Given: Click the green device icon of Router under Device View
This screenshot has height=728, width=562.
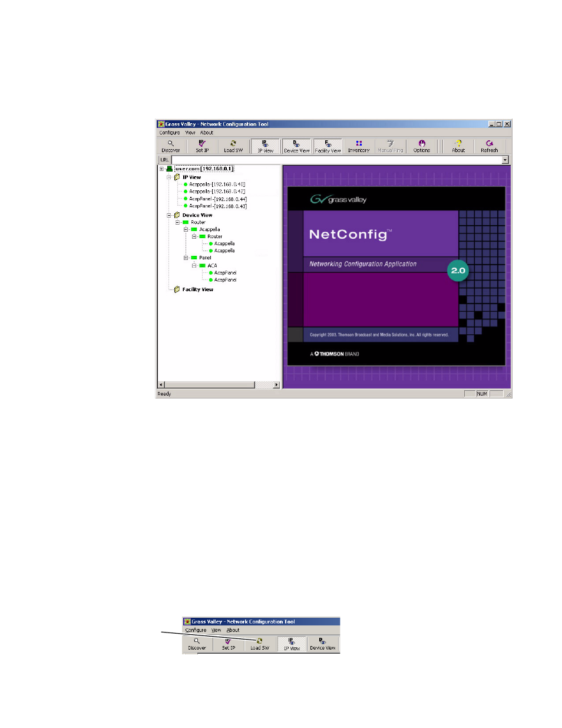Looking at the screenshot, I should tap(186, 222).
